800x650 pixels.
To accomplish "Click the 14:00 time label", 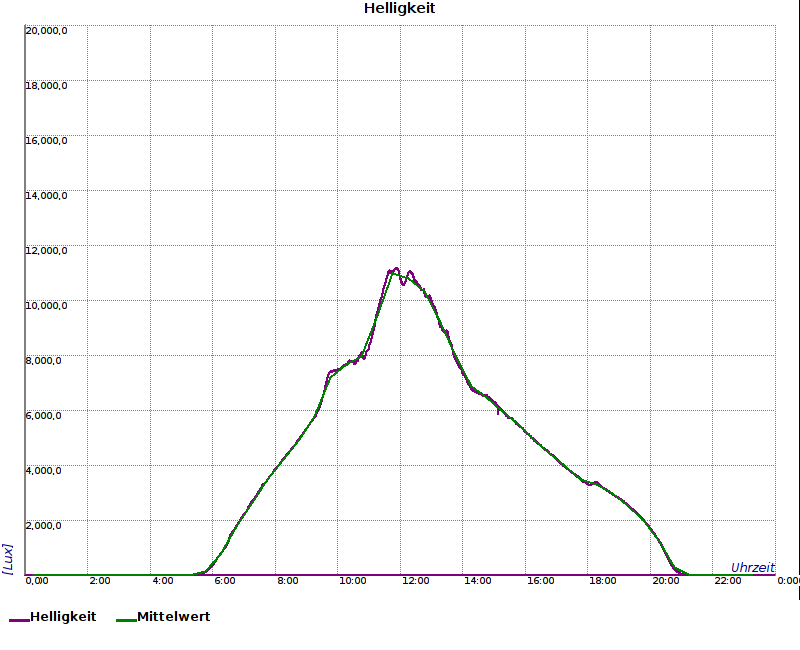I will click(x=478, y=581).
